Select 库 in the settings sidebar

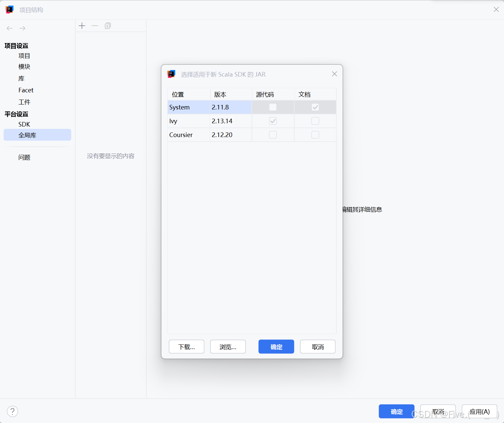[x=21, y=79]
